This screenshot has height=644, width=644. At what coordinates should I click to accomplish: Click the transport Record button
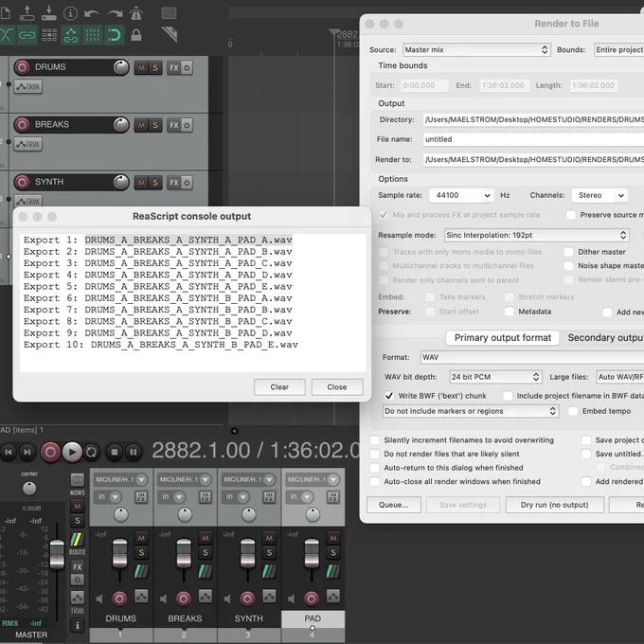[x=50, y=452]
